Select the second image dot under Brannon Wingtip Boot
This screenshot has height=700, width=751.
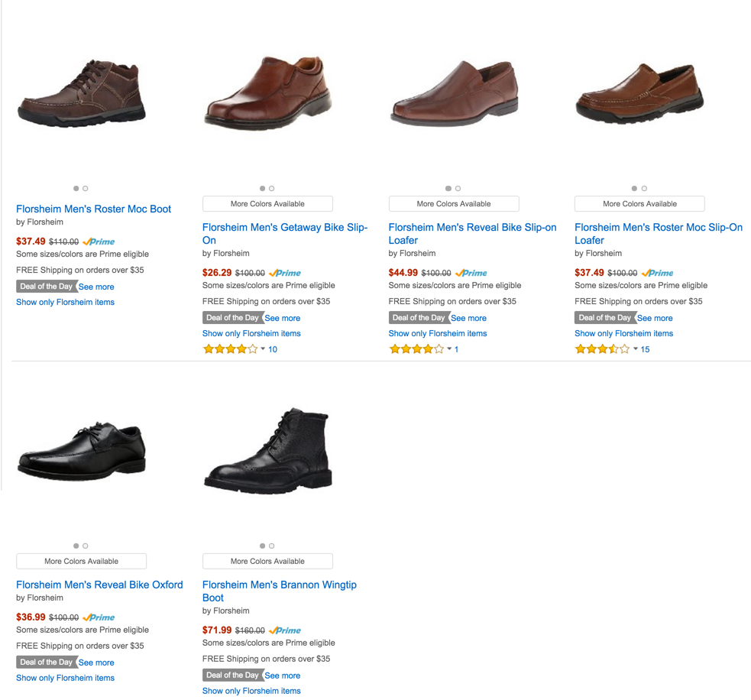tap(272, 546)
